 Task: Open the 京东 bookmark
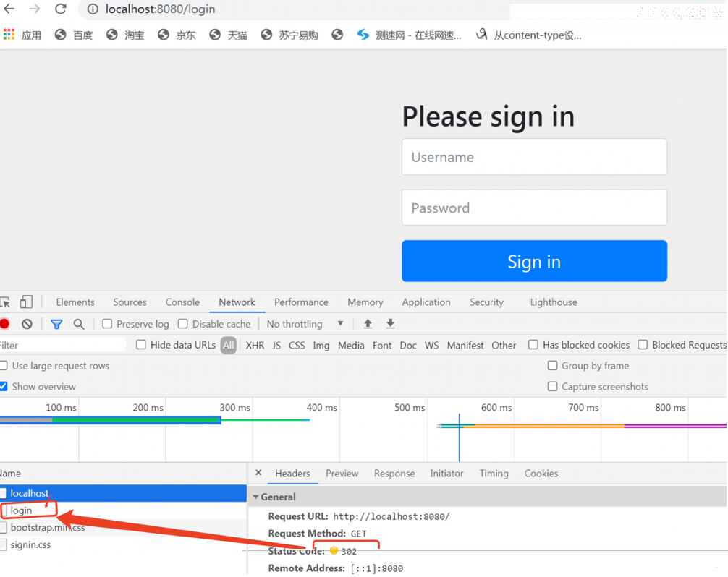[x=177, y=35]
